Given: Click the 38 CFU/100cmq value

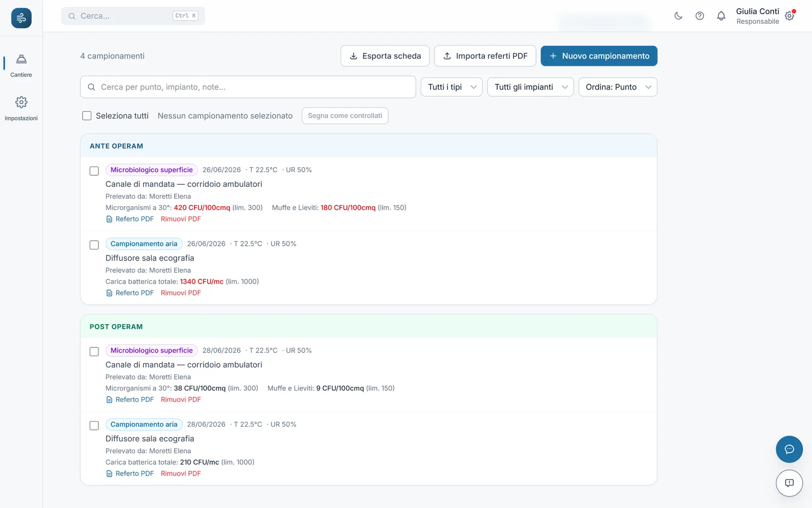Looking at the screenshot, I should (x=199, y=388).
